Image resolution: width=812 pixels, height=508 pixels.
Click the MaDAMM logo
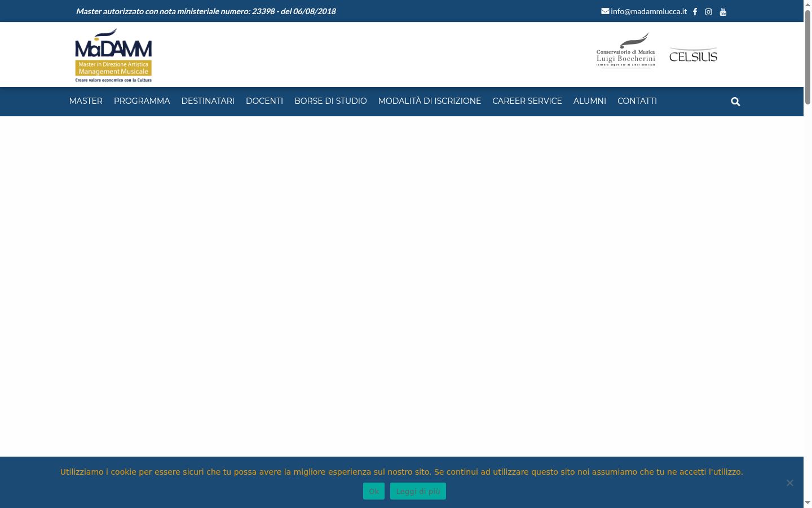tap(113, 55)
